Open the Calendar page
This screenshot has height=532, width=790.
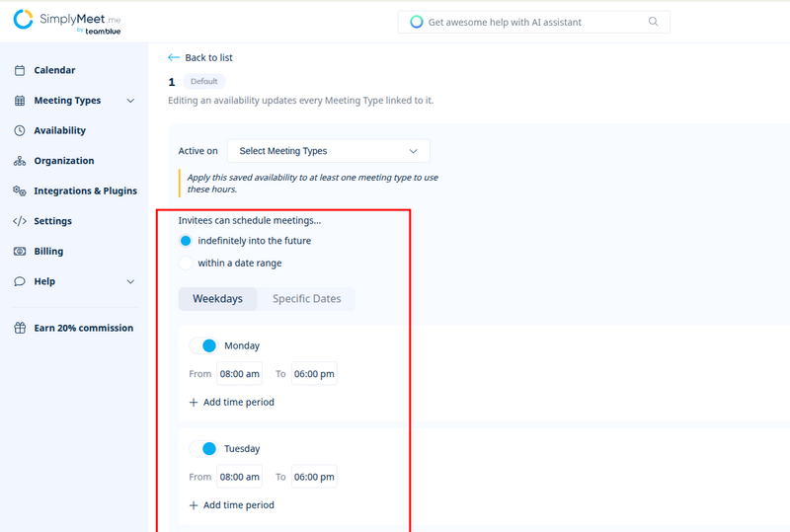(54, 70)
